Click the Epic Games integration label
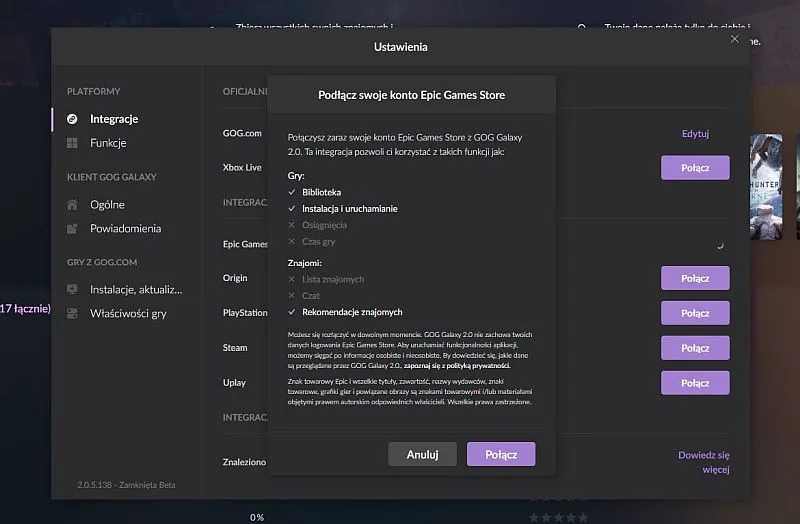 (245, 244)
